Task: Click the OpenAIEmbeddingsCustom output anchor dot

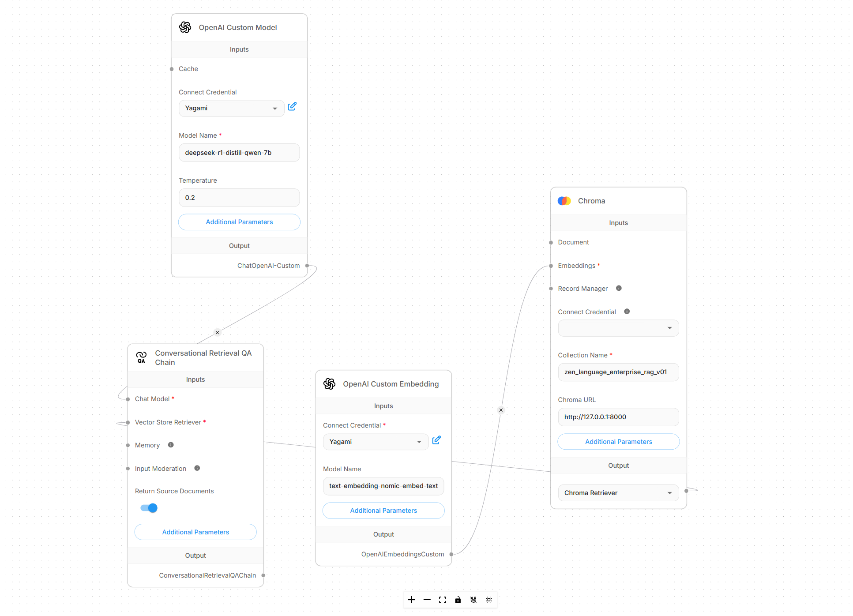Action: pyautogui.click(x=451, y=554)
